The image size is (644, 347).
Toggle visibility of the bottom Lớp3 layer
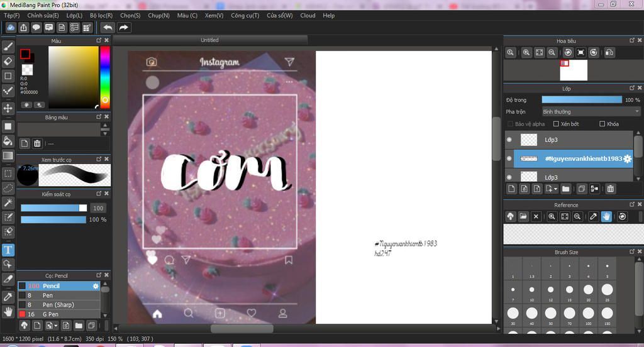pos(509,177)
